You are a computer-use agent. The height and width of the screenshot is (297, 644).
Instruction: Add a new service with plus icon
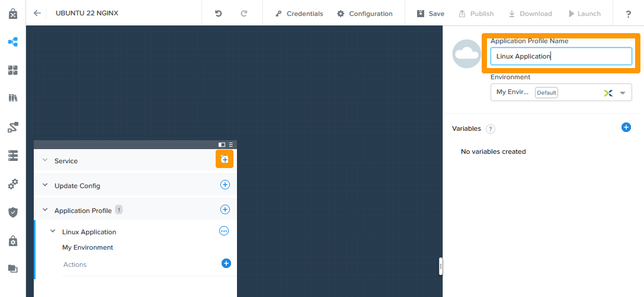pyautogui.click(x=225, y=160)
